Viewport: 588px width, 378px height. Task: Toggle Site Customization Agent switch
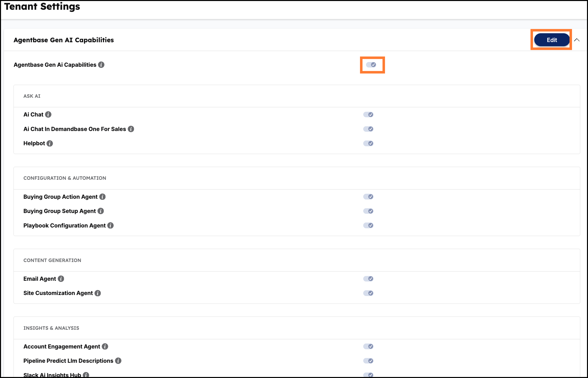[368, 293]
